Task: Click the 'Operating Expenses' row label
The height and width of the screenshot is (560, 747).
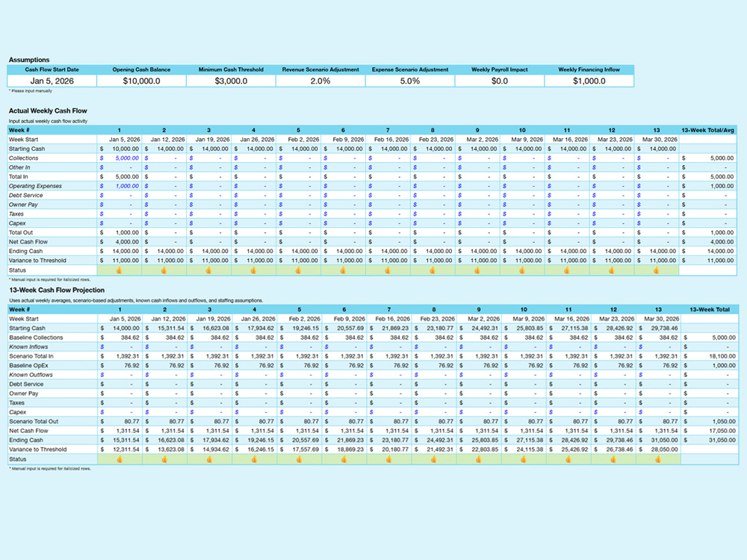Action: pos(35,186)
